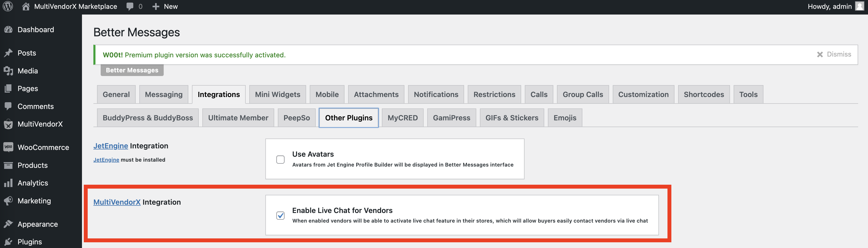868x248 pixels.
Task: Select the Other Plugins sub-tab
Action: tap(349, 118)
